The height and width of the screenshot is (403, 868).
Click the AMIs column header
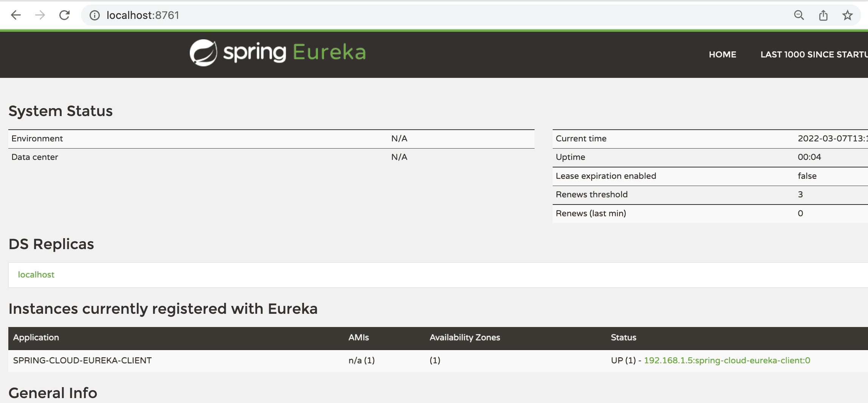[x=358, y=338]
